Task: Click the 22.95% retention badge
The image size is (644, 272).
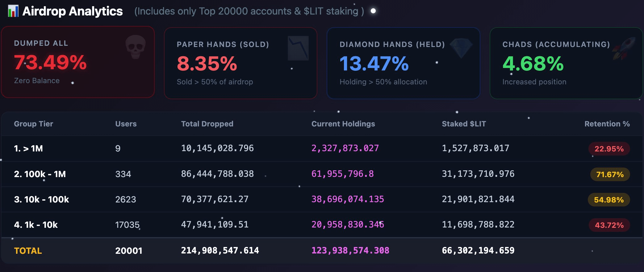Action: [x=609, y=149]
